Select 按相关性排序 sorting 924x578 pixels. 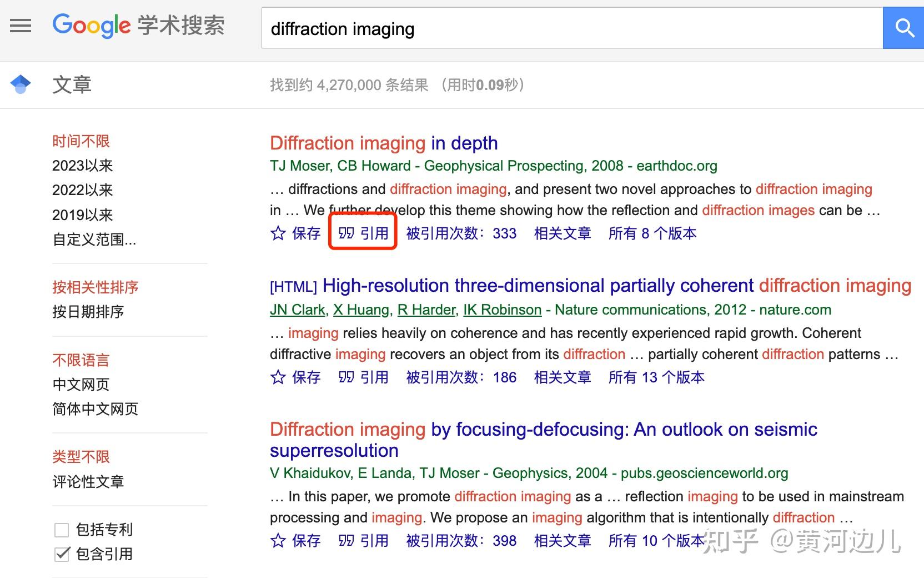(x=96, y=287)
